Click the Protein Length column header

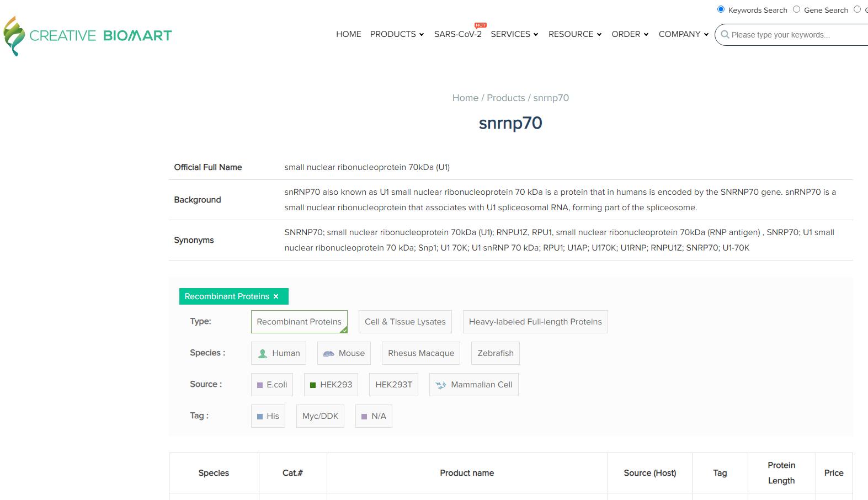coord(781,473)
